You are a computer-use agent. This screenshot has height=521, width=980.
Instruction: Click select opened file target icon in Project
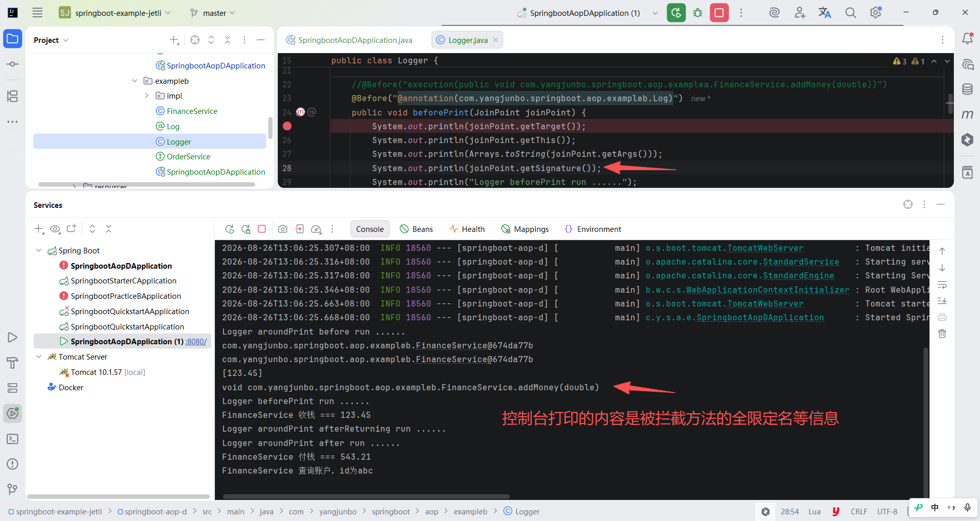(195, 40)
